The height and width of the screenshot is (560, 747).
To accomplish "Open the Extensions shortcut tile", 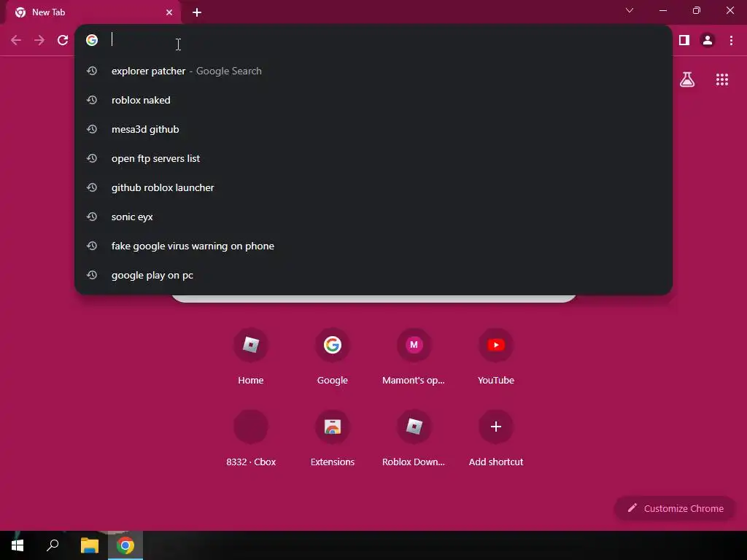I will click(333, 438).
